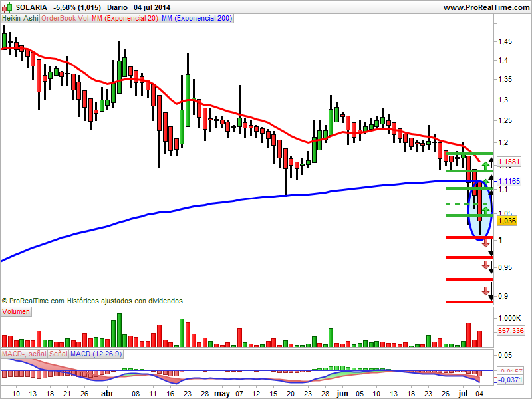Image resolution: width=532 pixels, height=399 pixels.
Task: Click the may month label on time axis
Action: [x=222, y=394]
